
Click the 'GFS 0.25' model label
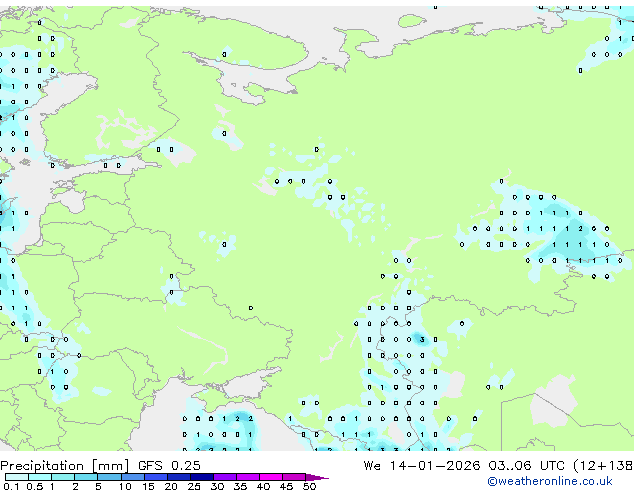(x=169, y=466)
